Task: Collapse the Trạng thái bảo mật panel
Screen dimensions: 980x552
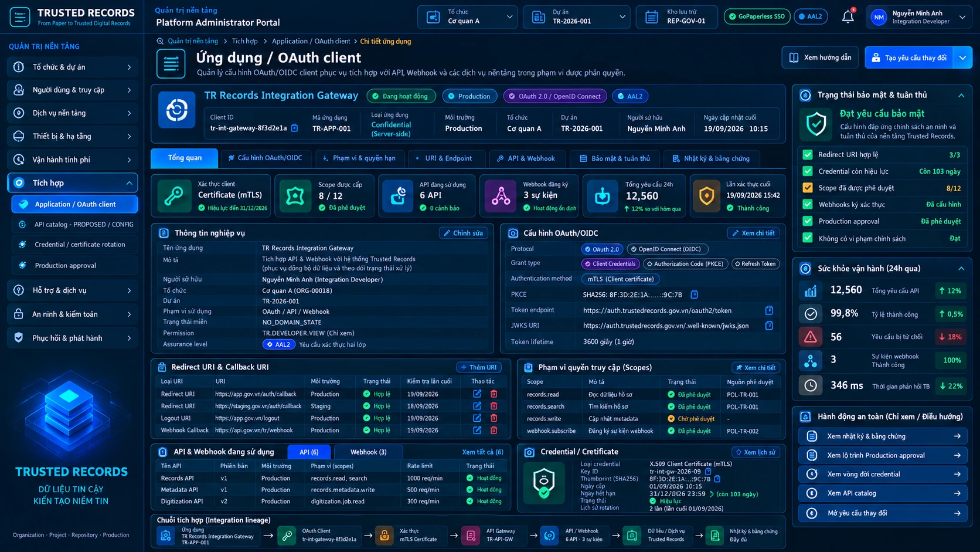Action: point(961,95)
